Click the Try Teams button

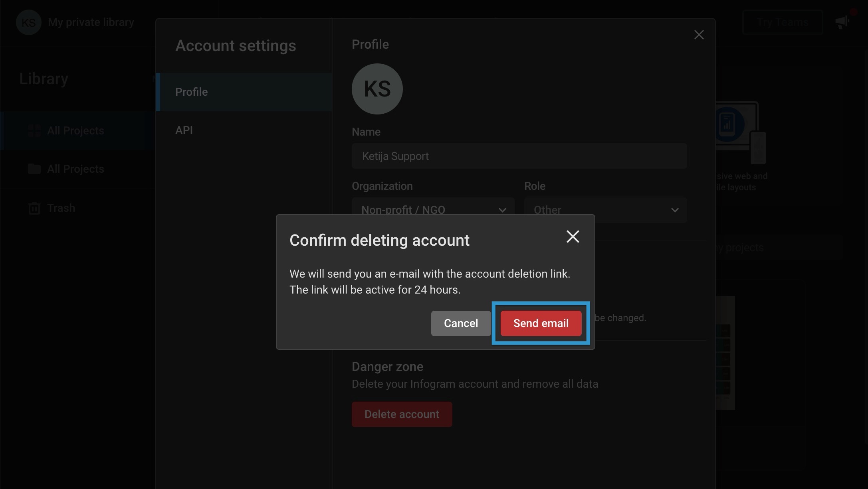[782, 22]
